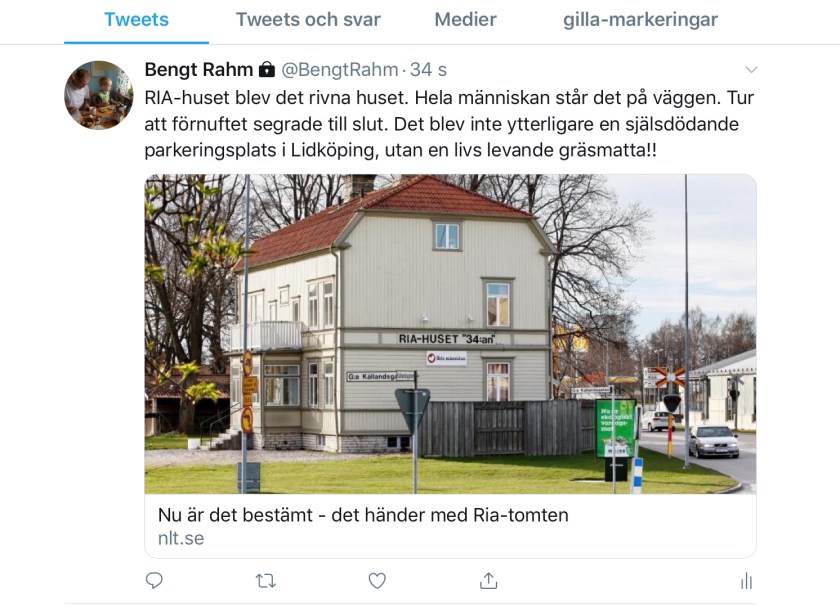This screenshot has width=840, height=607.
Task: Click the Lidköping gräsmatta line of the tweet
Action: point(400,150)
